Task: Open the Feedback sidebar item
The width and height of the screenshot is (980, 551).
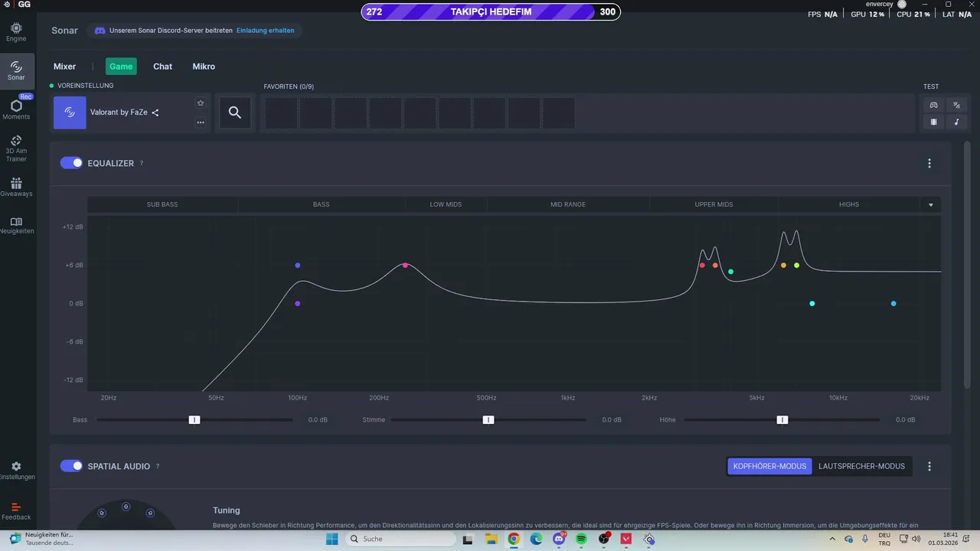Action: point(16,510)
